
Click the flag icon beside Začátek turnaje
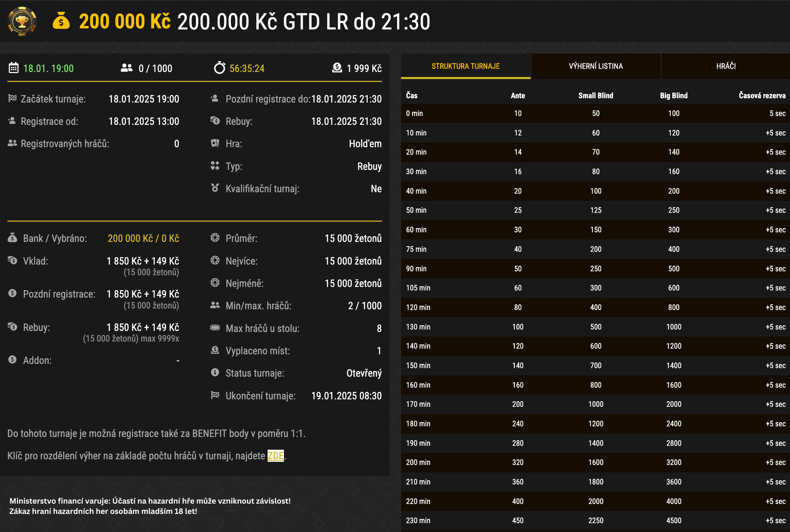coord(12,99)
